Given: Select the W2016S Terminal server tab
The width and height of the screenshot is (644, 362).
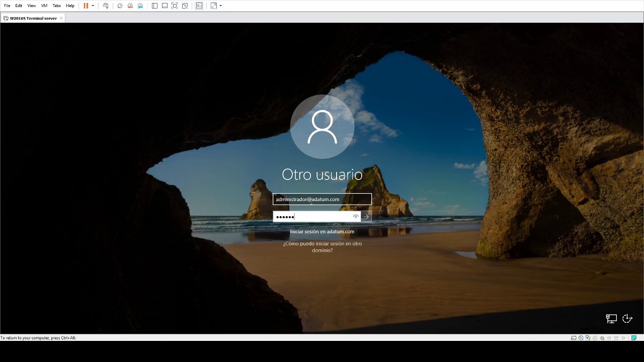Looking at the screenshot, I should point(33,18).
